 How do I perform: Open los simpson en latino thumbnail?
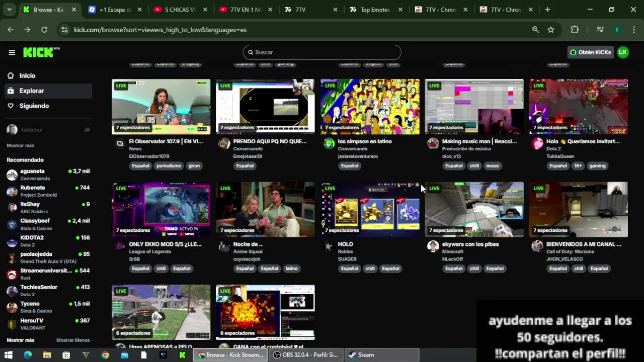pyautogui.click(x=370, y=107)
